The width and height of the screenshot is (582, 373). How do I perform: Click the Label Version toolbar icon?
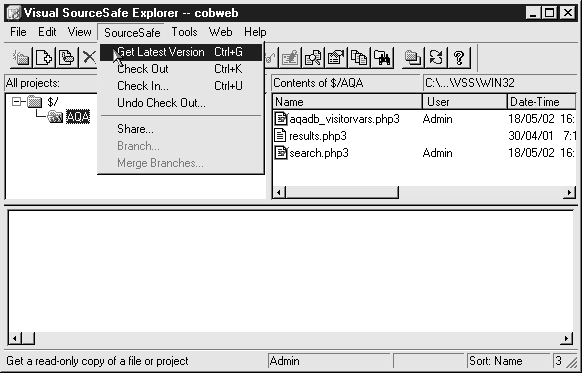(x=66, y=58)
